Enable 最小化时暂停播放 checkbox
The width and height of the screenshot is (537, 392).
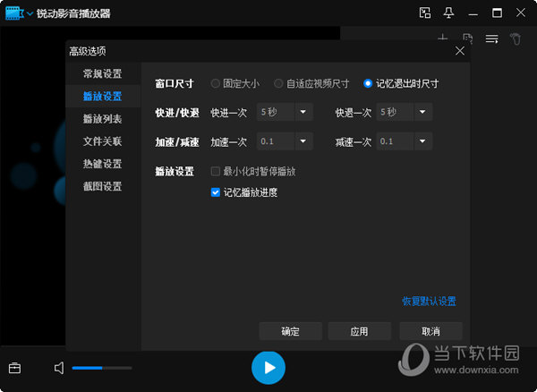pos(216,171)
